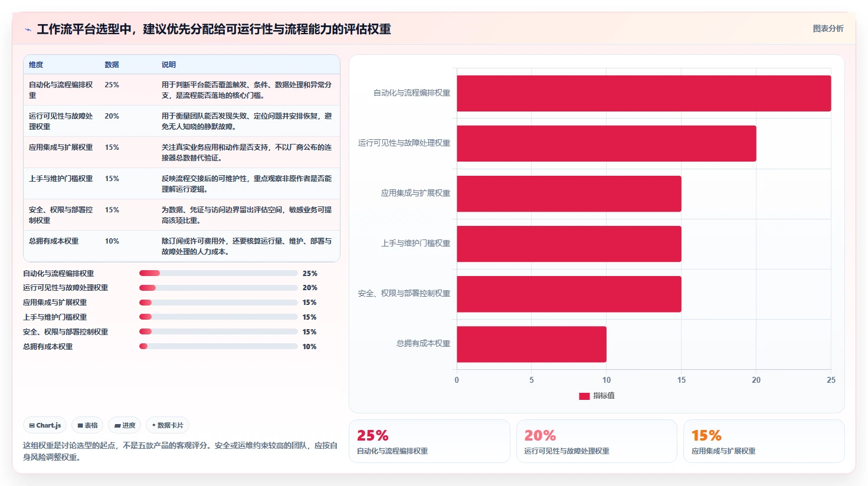
Task: Click the 10% value in the table
Action: coord(112,241)
